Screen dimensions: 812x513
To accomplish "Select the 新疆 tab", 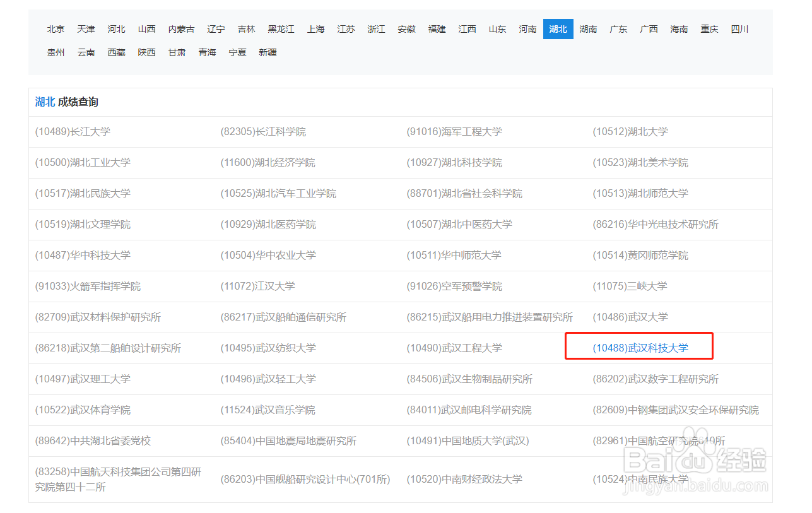I will (268, 52).
